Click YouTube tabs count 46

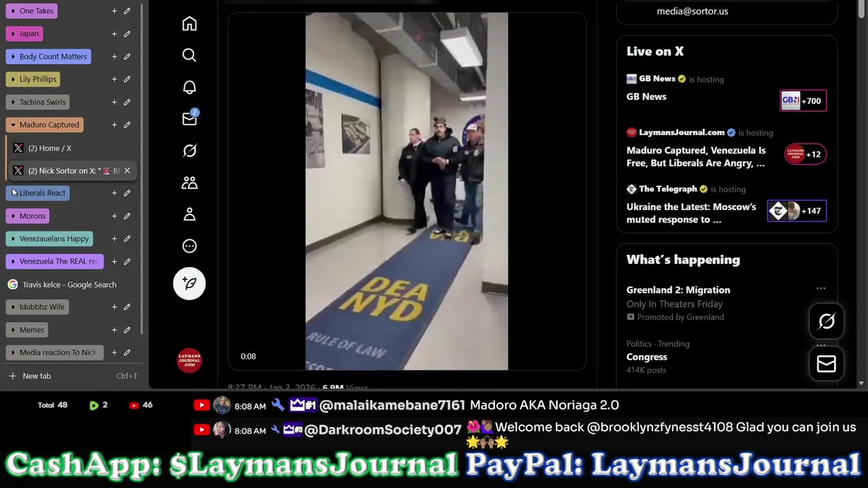140,405
